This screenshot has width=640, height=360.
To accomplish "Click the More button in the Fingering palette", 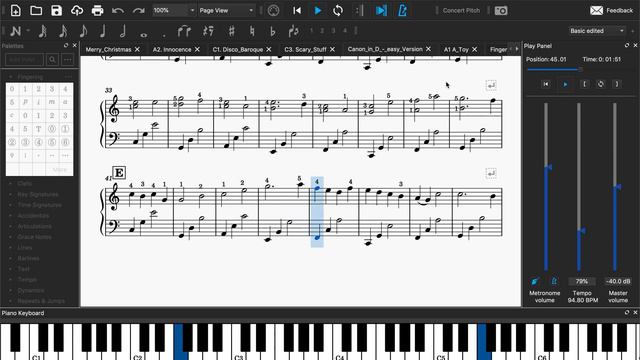I will point(60,169).
